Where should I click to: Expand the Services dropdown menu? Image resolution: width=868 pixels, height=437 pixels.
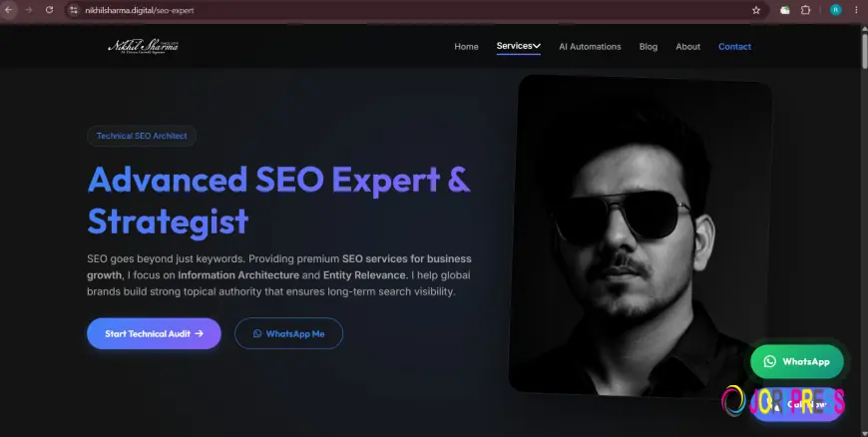click(x=518, y=46)
